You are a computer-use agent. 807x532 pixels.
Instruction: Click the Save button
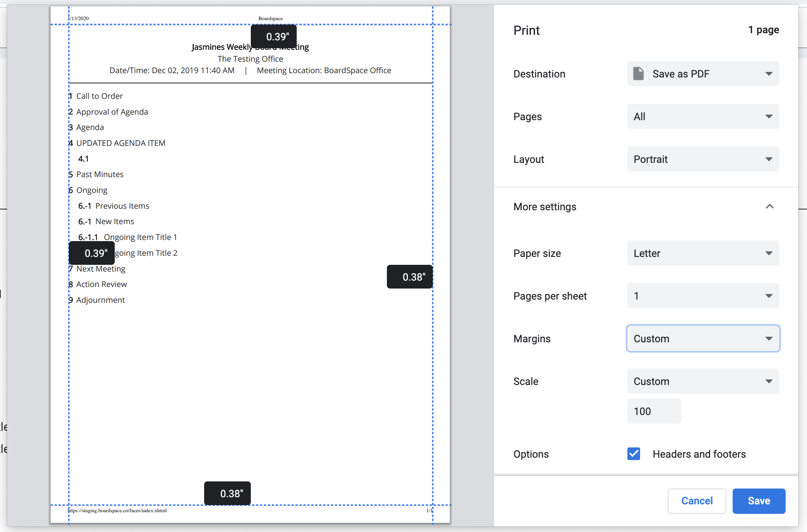point(759,501)
